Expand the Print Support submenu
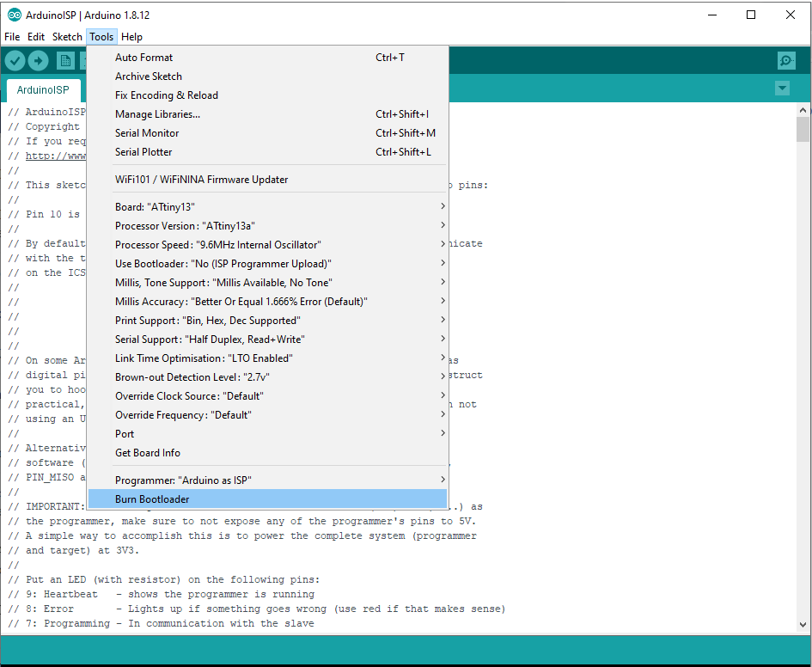 tap(267, 320)
